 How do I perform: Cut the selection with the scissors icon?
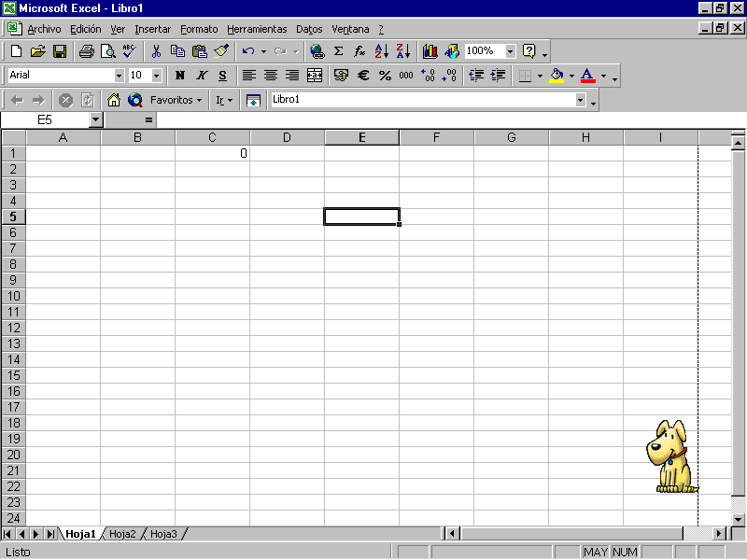[156, 51]
